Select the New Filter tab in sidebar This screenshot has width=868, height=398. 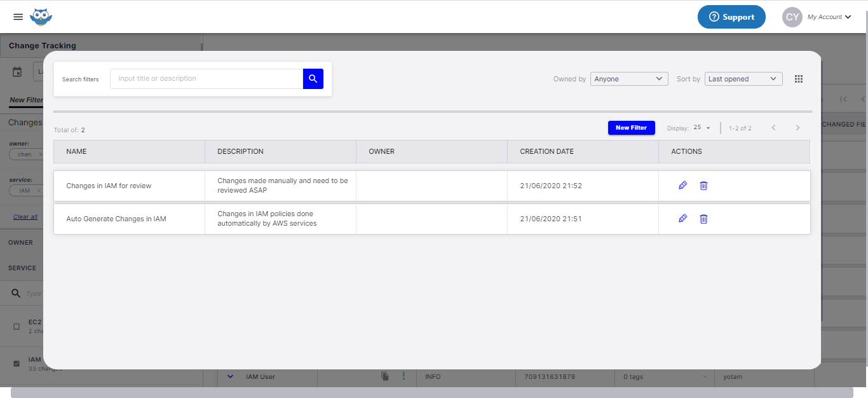coord(26,100)
